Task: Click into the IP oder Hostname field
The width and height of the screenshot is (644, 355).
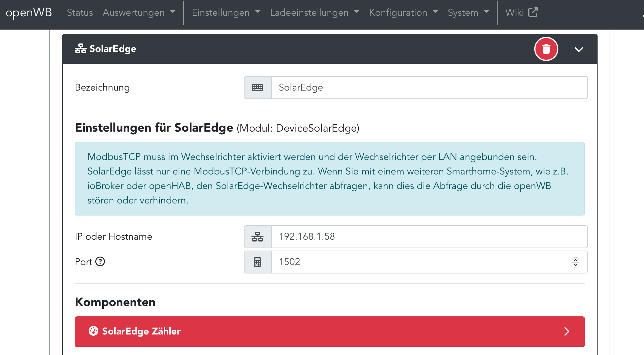Action: [428, 237]
